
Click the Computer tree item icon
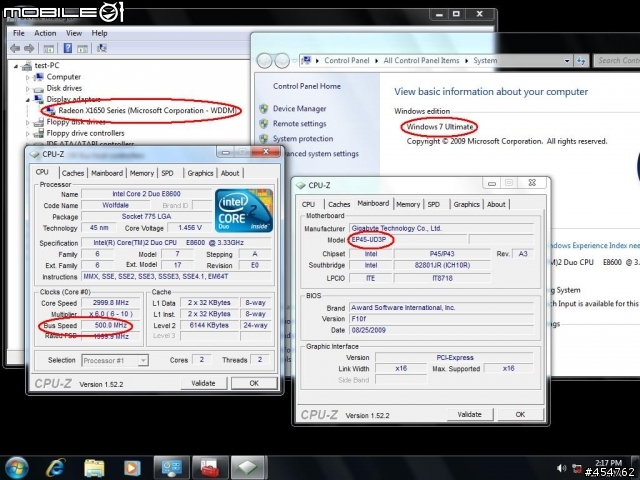39,77
